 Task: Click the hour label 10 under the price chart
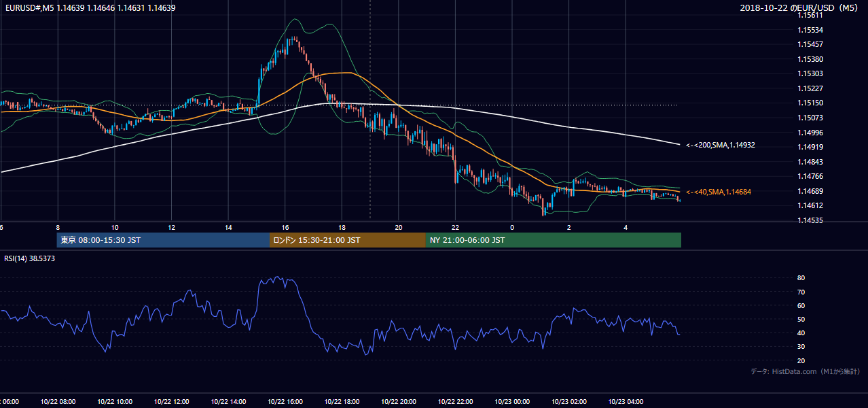tap(115, 227)
